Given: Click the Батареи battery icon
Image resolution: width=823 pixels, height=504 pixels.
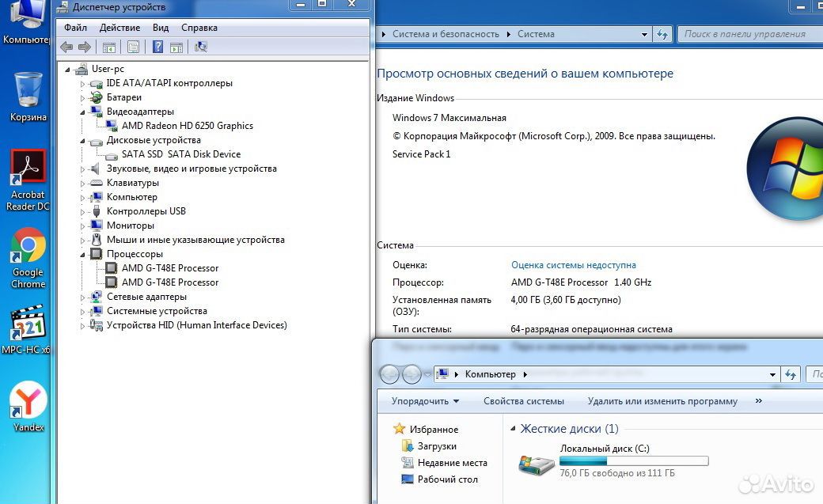Looking at the screenshot, I should 96,97.
